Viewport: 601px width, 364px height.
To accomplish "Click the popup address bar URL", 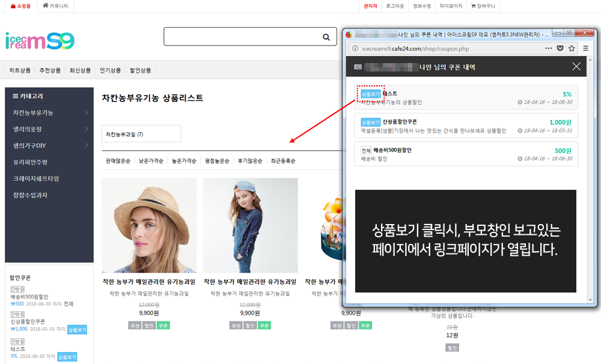I will click(415, 49).
